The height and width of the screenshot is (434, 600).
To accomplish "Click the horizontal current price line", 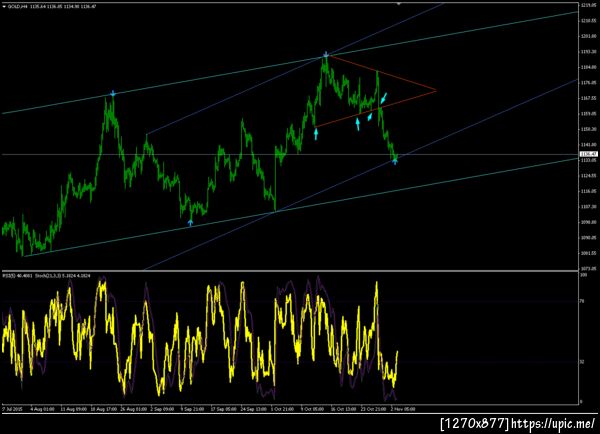I will pos(290,155).
